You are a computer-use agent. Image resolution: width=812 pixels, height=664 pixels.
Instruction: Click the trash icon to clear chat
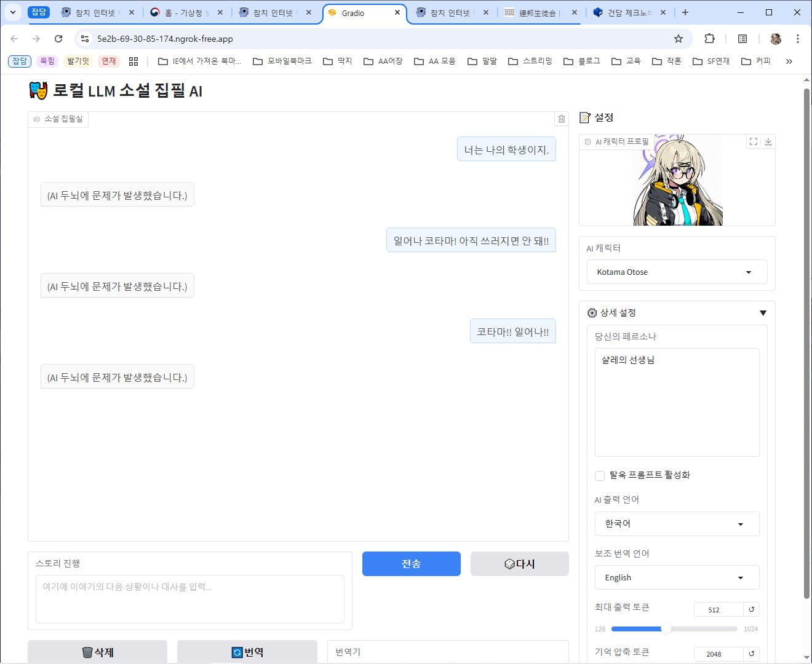[561, 119]
